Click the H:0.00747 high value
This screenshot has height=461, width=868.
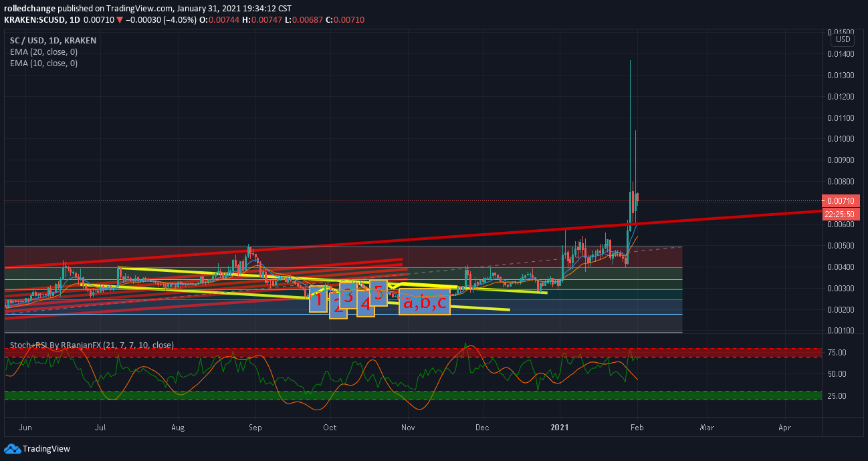pos(263,20)
